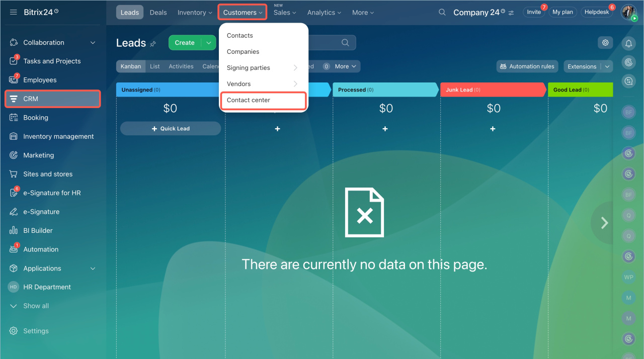Image resolution: width=644 pixels, height=359 pixels.
Task: Select Contact center in the Customers menu
Action: point(264,100)
